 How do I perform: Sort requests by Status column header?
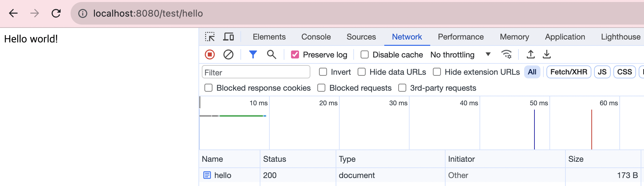tap(298, 159)
